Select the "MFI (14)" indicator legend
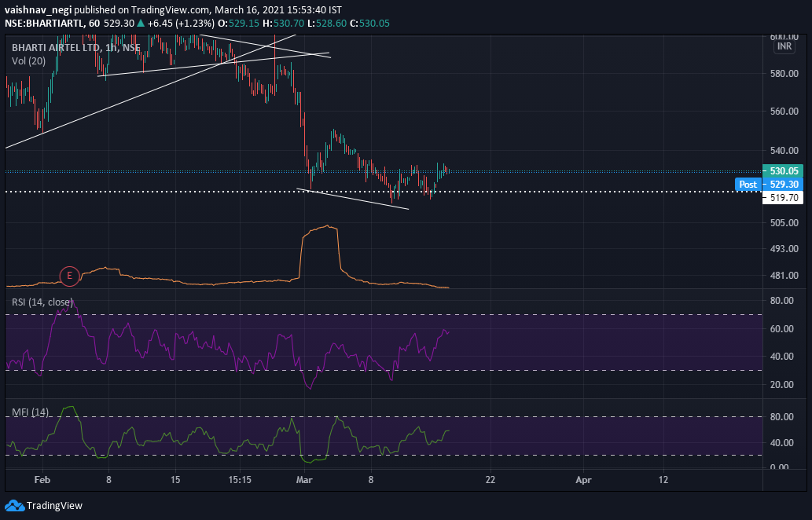 (x=31, y=412)
